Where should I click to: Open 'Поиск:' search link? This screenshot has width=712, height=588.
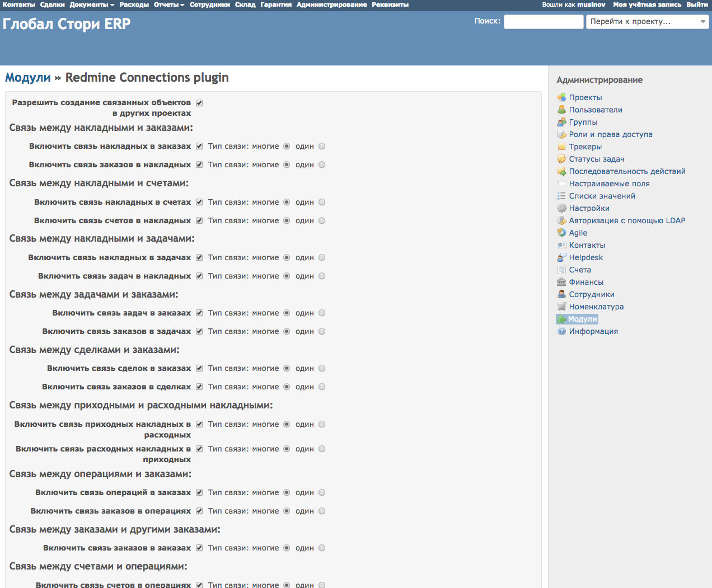pyautogui.click(x=488, y=21)
